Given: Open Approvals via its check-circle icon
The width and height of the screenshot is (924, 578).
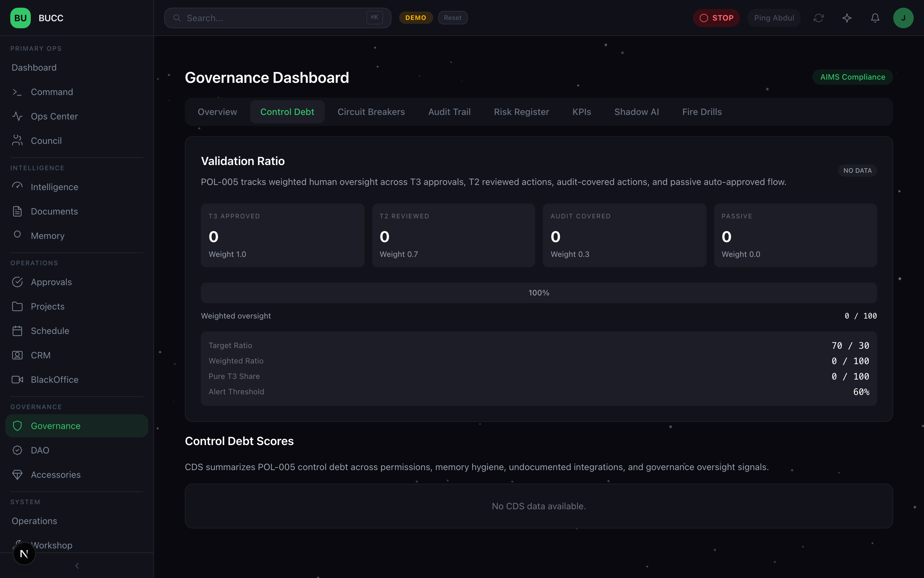Looking at the screenshot, I should [17, 282].
